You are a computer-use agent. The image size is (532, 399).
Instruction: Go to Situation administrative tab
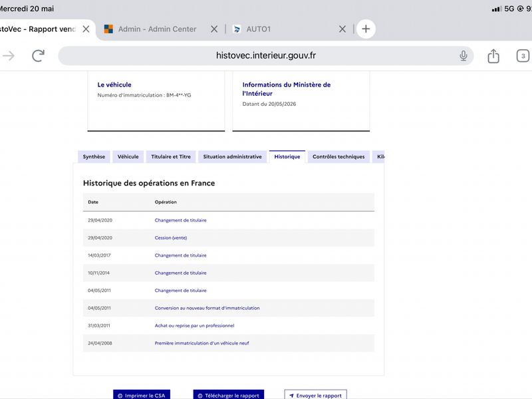point(232,157)
